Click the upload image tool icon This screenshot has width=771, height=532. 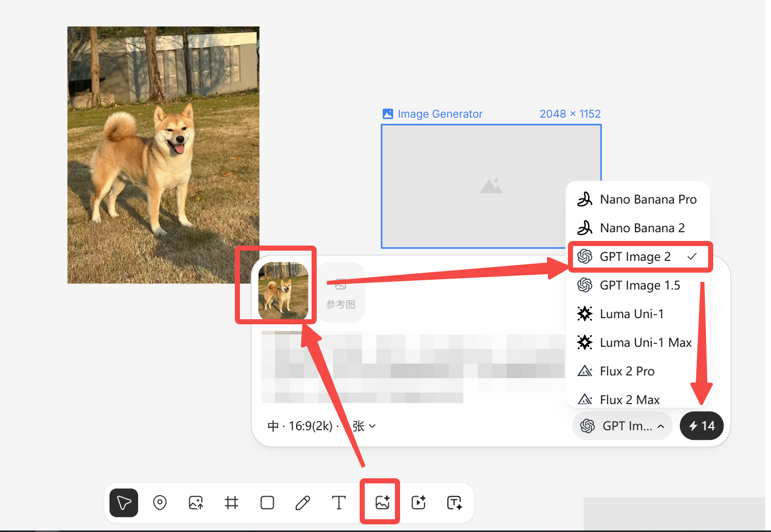pos(196,503)
